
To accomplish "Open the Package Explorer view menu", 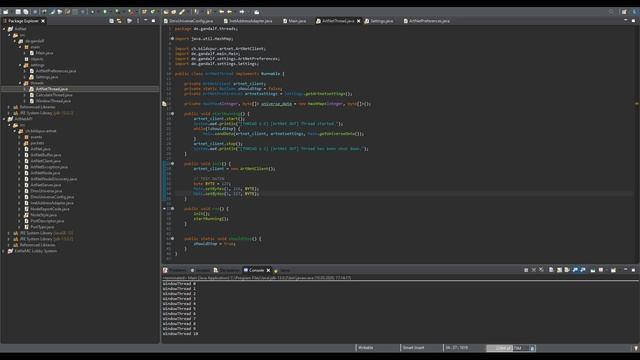I will click(138, 21).
